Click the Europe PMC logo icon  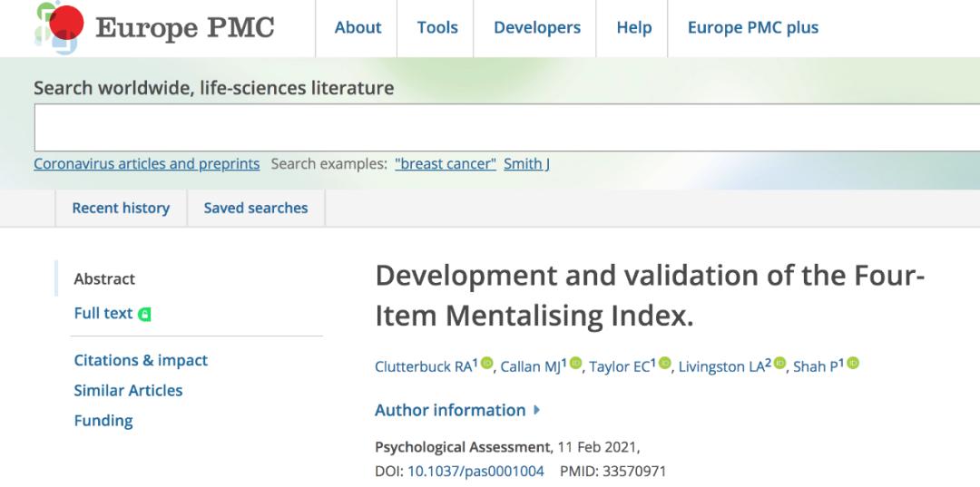(60, 27)
